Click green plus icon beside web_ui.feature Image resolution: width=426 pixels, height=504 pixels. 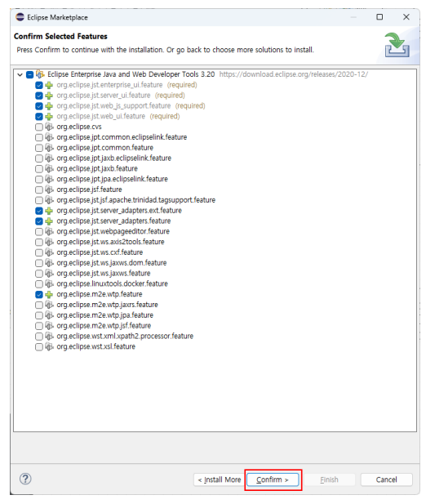[x=49, y=116]
